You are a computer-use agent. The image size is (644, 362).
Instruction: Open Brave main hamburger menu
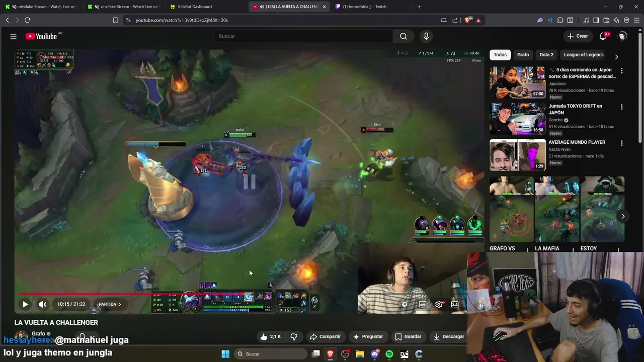(637, 20)
